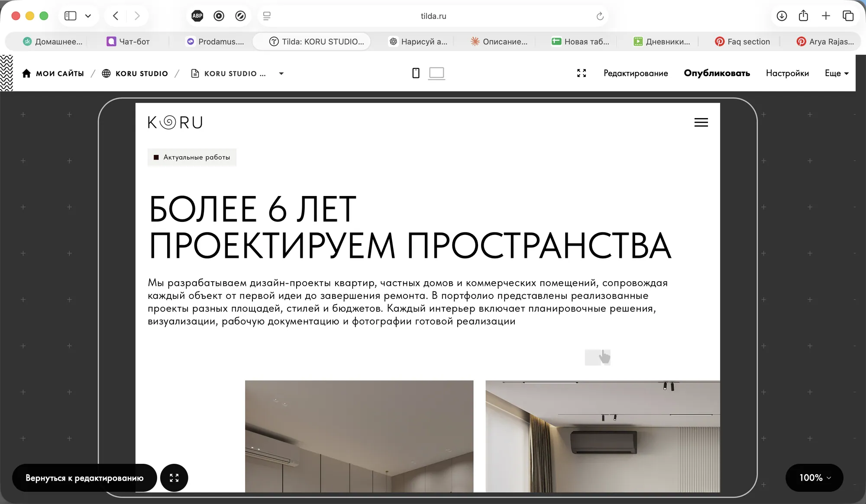Open Настройки page settings
This screenshot has height=504, width=866.
[787, 73]
